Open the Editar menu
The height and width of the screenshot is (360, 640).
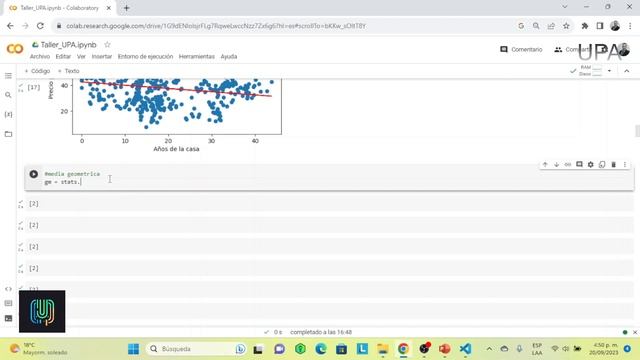pyautogui.click(x=63, y=56)
